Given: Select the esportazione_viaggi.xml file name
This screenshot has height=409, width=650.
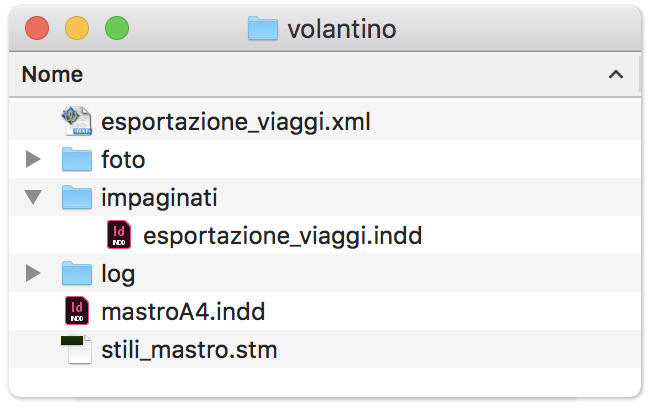Looking at the screenshot, I should [x=236, y=122].
